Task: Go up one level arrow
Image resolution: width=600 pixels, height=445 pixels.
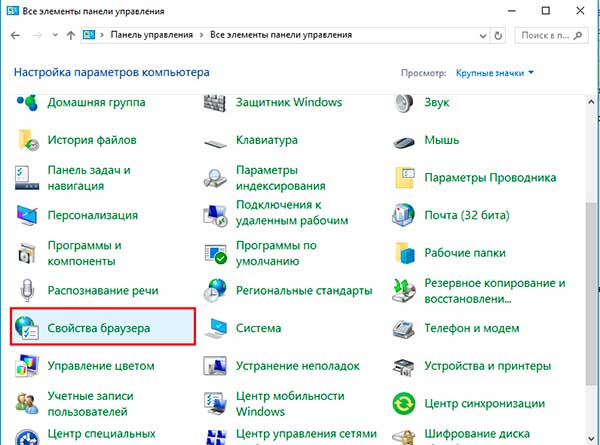Action: coord(70,36)
